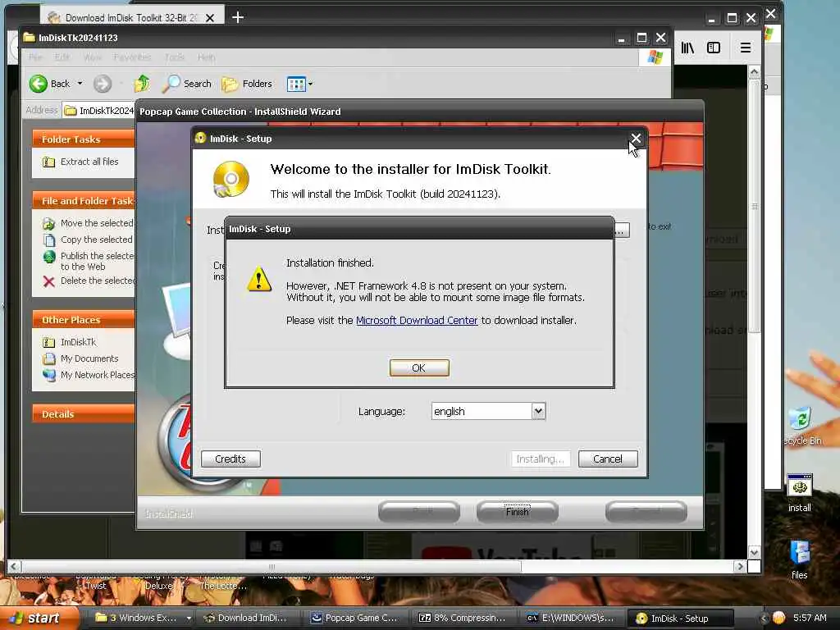840x630 pixels.
Task: Open the browser library icon
Action: pyautogui.click(x=687, y=48)
